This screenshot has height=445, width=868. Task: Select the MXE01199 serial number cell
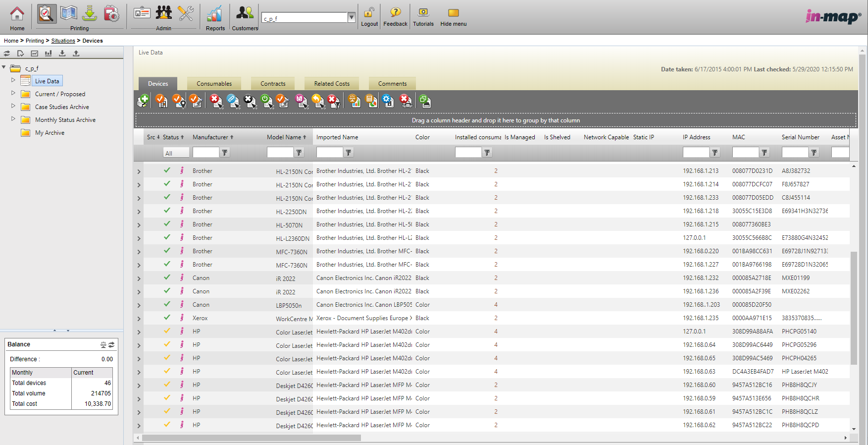click(x=796, y=278)
